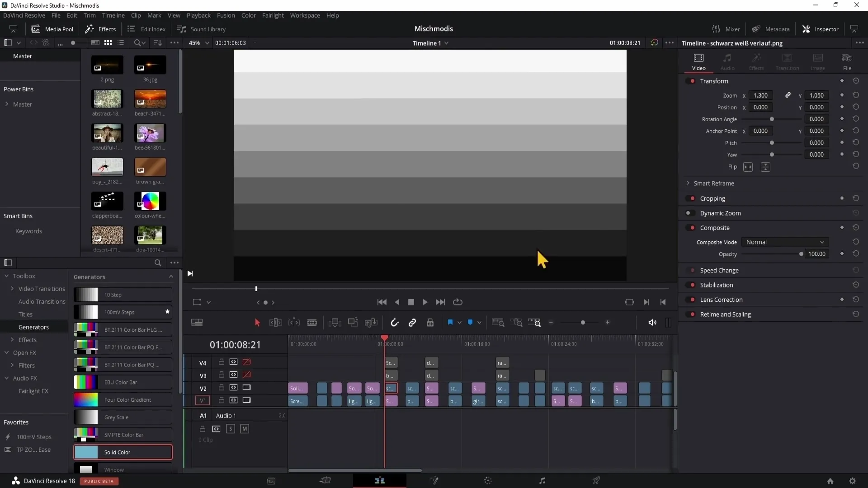Click the Flag marker icon in toolbar
Screen dimensions: 868x488
(x=449, y=322)
